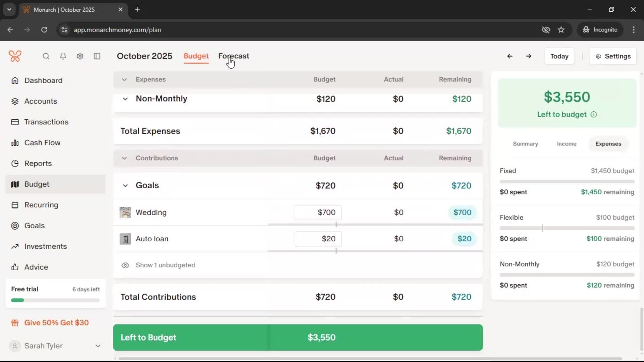
Task: Go to next month arrow
Action: tap(529, 56)
